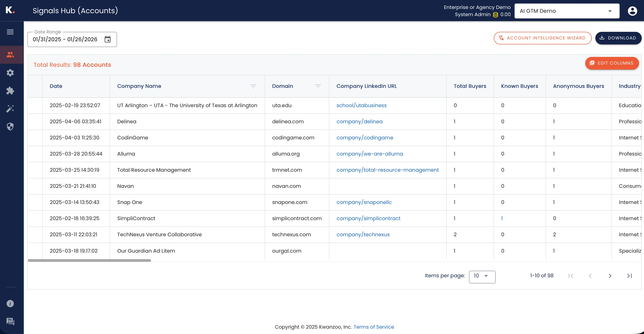The height and width of the screenshot is (334, 644).
Task: Open the company/delinea LinkedIn link
Action: pos(359,121)
